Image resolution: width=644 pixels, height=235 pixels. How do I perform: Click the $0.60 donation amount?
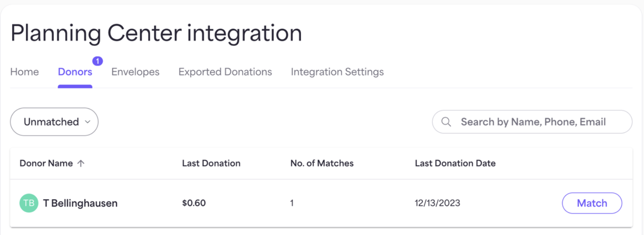pos(194,203)
